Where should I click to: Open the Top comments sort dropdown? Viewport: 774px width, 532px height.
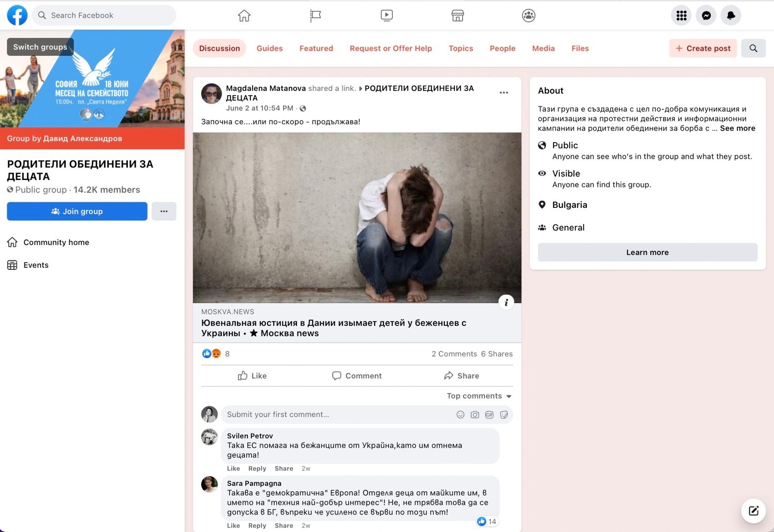click(479, 396)
